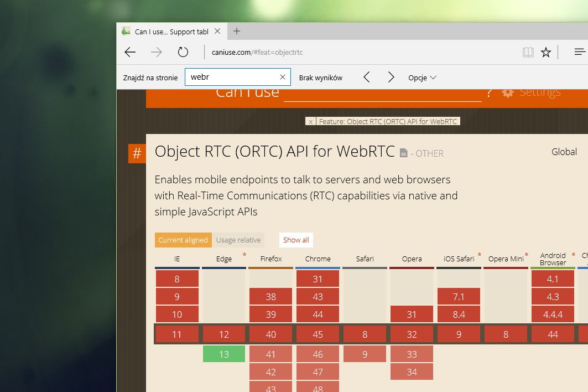Select the Chrome 31 cell
The image size is (588, 392).
(318, 279)
